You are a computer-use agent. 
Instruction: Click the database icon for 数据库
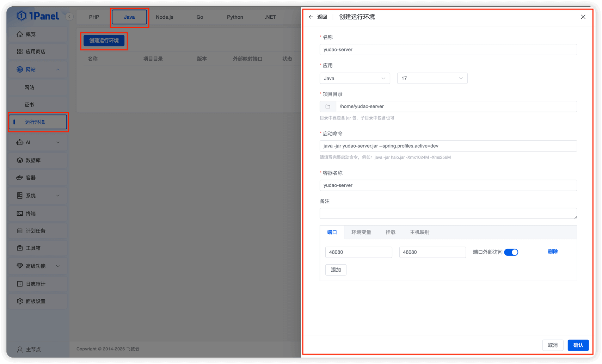[20, 160]
